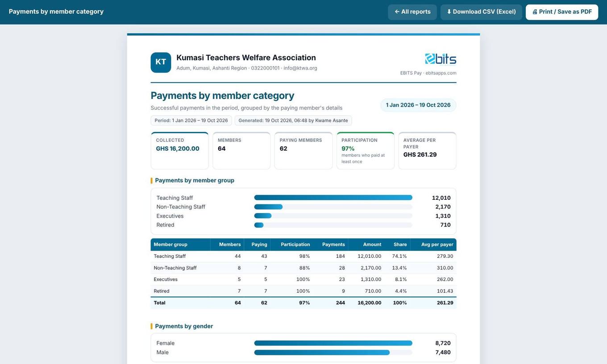Click the Amount column header

click(x=366, y=244)
